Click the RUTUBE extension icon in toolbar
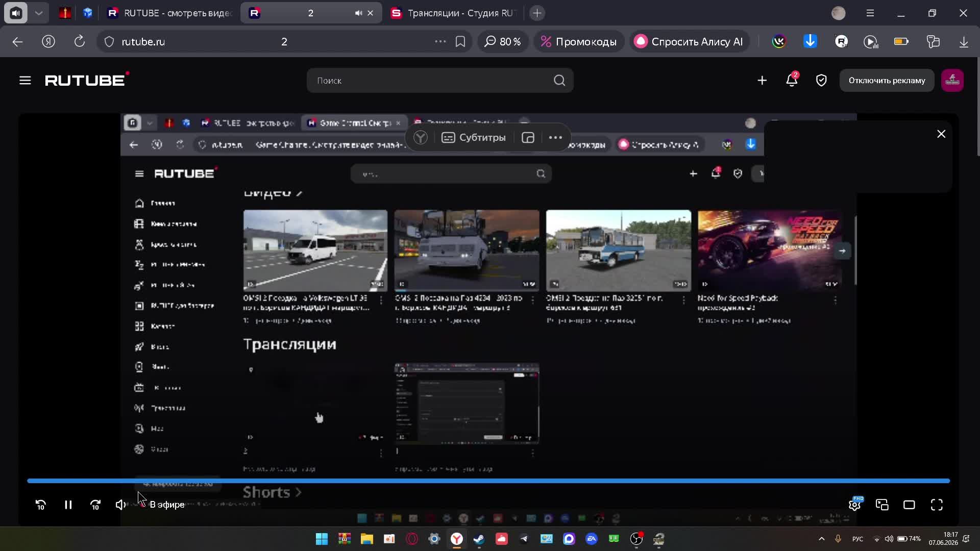Screen dimensions: 980x551 pos(841,42)
